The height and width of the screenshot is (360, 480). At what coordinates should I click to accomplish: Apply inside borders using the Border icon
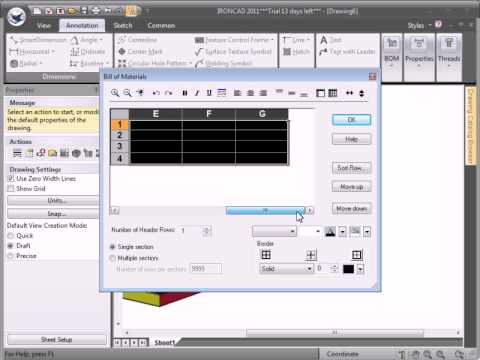point(311,255)
